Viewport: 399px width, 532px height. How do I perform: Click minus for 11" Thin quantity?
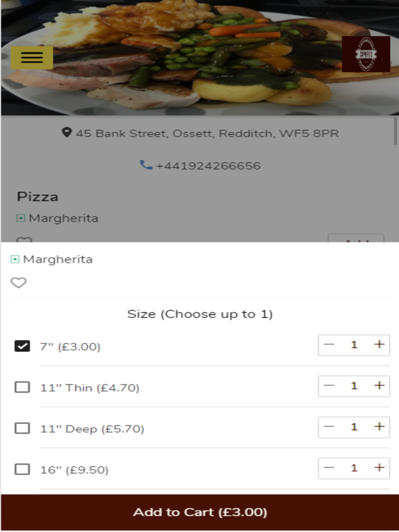pyautogui.click(x=329, y=386)
